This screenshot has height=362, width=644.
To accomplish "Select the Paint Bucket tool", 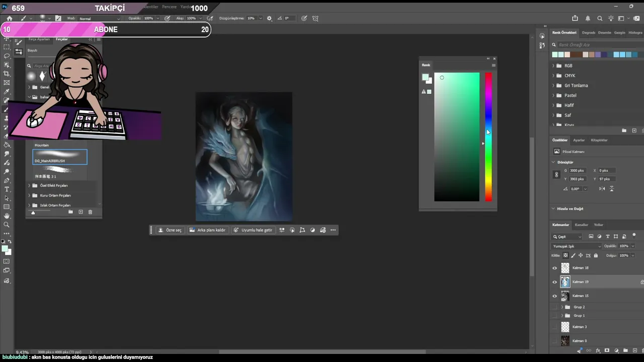I will pyautogui.click(x=7, y=145).
